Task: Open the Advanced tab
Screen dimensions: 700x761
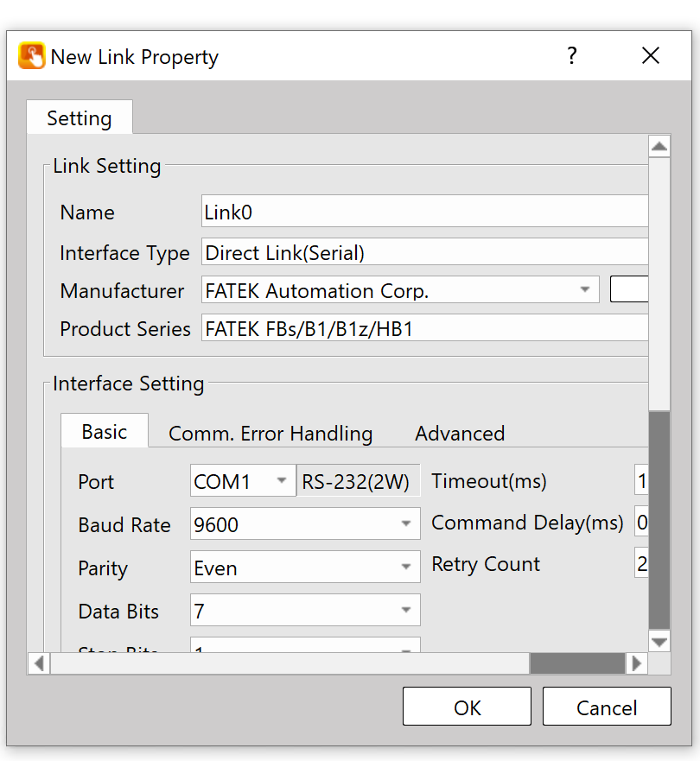Action: (460, 433)
